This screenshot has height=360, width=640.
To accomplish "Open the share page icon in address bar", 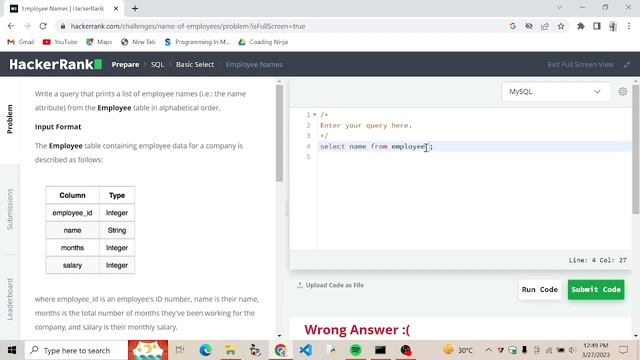I will 545,26.
